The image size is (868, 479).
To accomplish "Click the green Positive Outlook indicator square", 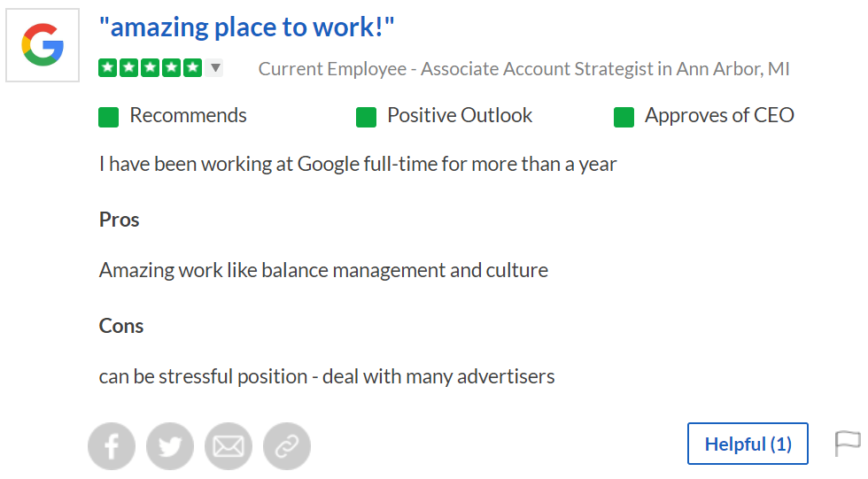I will (x=366, y=117).
